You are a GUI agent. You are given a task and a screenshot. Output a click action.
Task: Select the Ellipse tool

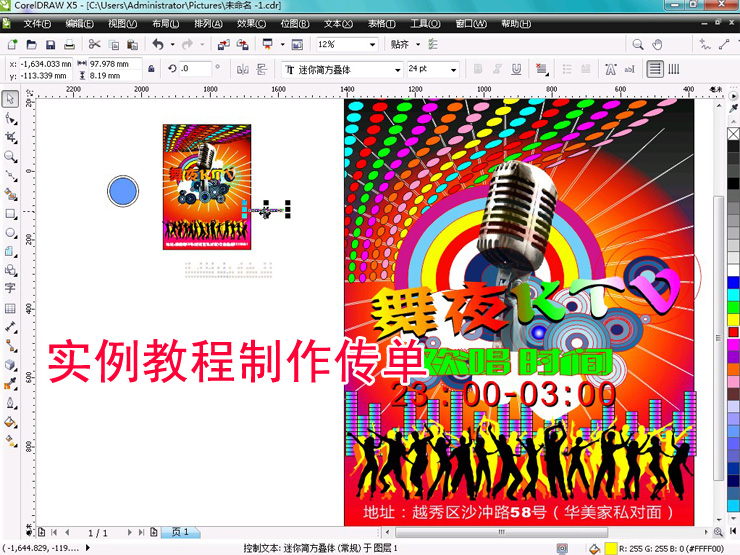tap(10, 233)
